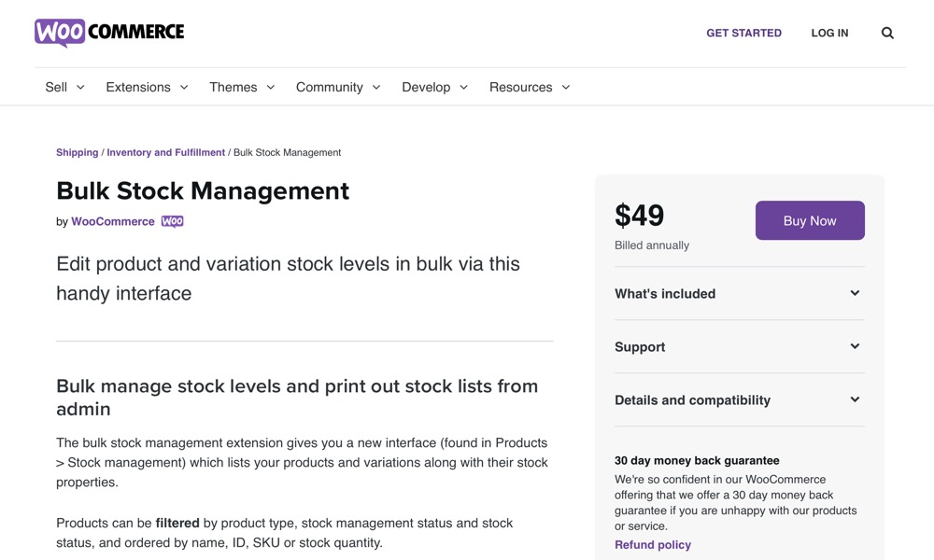This screenshot has height=560, width=934.
Task: Click the $49 price text
Action: [639, 216]
